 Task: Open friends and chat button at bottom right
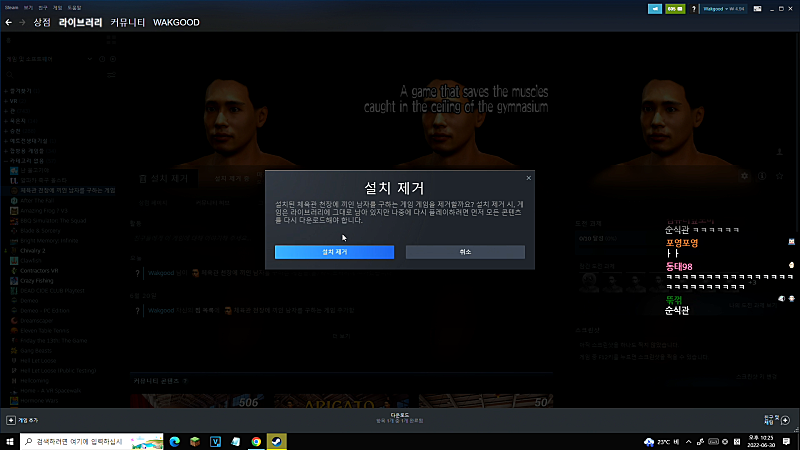(x=777, y=420)
